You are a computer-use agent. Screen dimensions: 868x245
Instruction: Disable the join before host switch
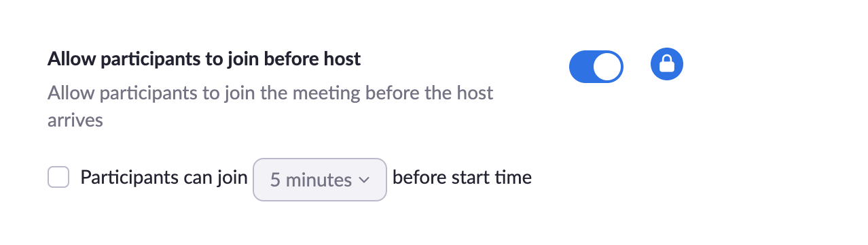(596, 66)
